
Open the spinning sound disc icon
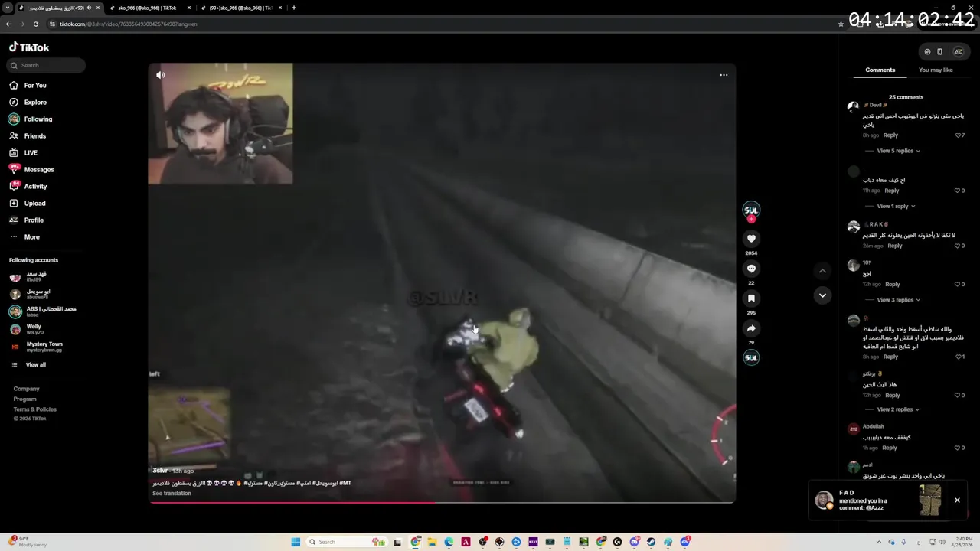point(751,357)
